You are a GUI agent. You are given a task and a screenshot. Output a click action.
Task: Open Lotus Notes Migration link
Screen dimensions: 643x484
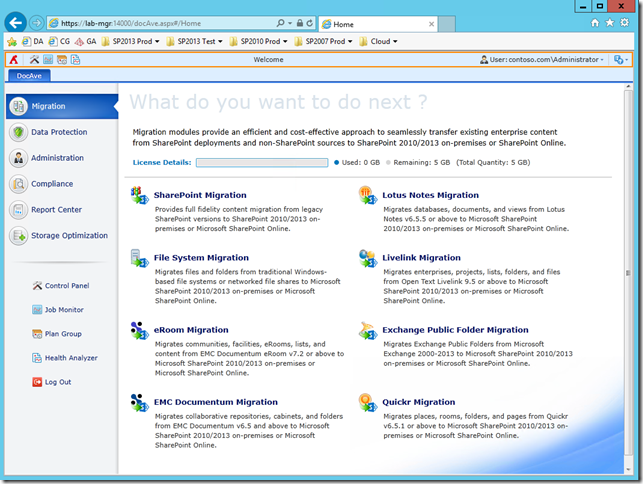(x=431, y=195)
